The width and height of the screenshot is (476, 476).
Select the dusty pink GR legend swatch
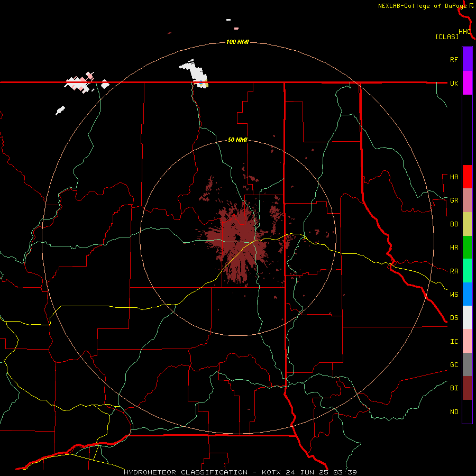(467, 200)
